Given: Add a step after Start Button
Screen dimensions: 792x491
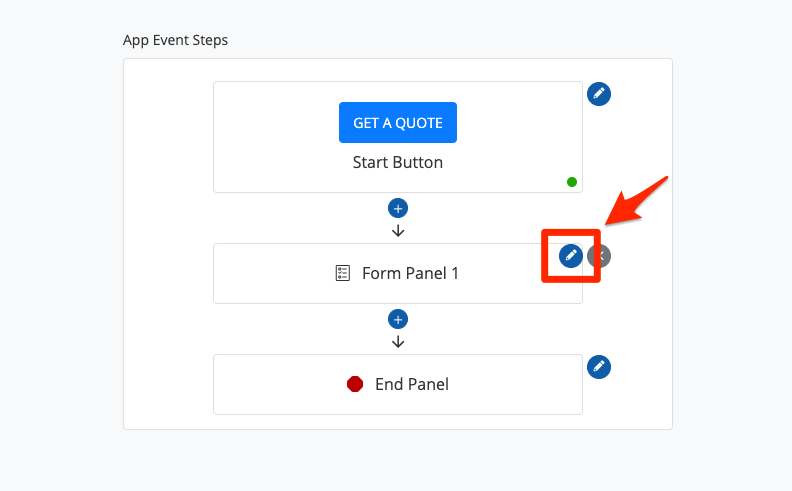Looking at the screenshot, I should click(398, 209).
